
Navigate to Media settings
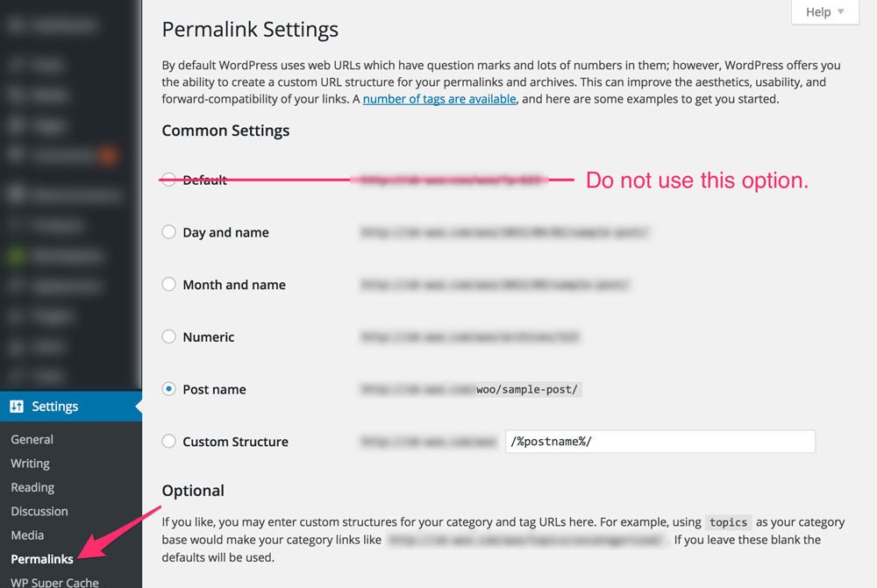(x=27, y=535)
